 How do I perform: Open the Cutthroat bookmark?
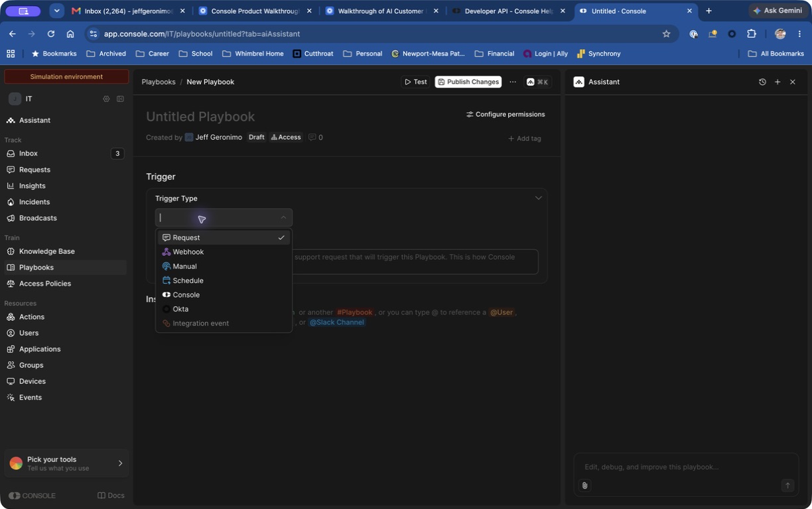coord(313,54)
